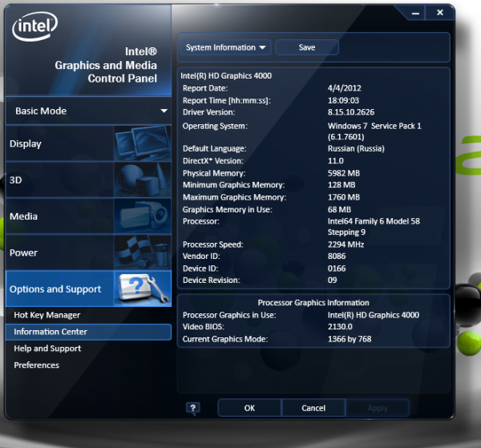Image resolution: width=481 pixels, height=448 pixels.
Task: Click the Media camcorder thumbnail icon
Action: [143, 216]
